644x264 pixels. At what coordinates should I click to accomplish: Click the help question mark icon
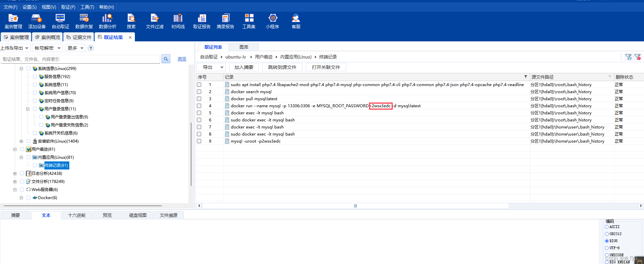tap(91, 48)
